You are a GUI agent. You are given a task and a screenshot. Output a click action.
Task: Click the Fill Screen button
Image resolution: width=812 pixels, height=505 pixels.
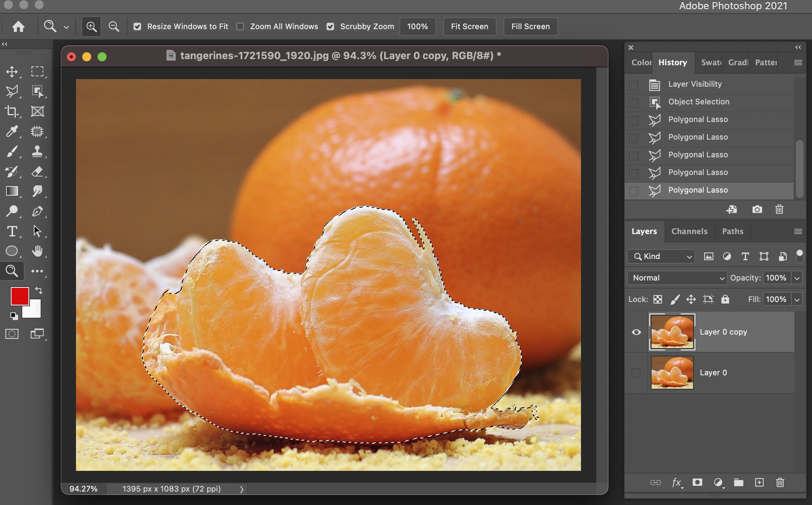[x=530, y=26]
